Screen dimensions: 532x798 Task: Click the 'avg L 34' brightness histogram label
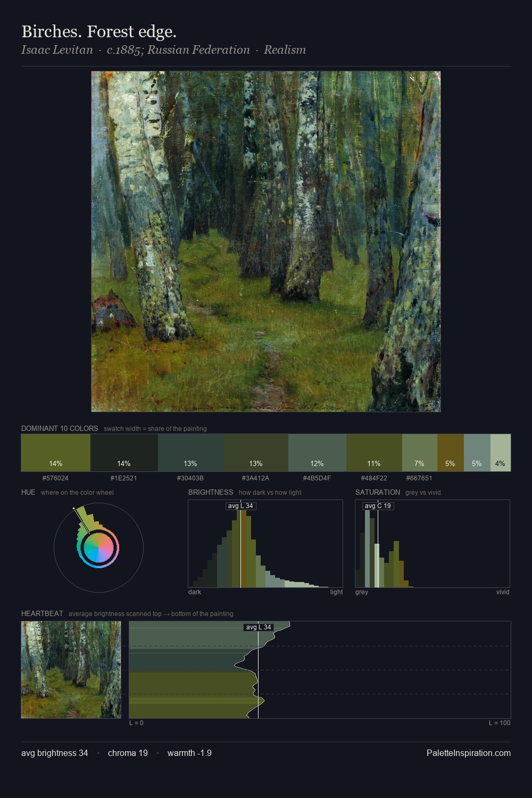click(240, 506)
